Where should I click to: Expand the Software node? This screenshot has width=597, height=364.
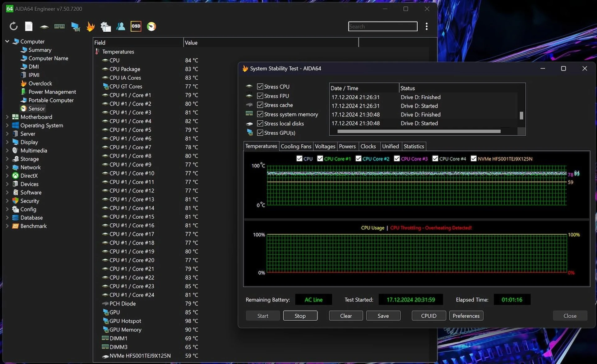coord(7,193)
